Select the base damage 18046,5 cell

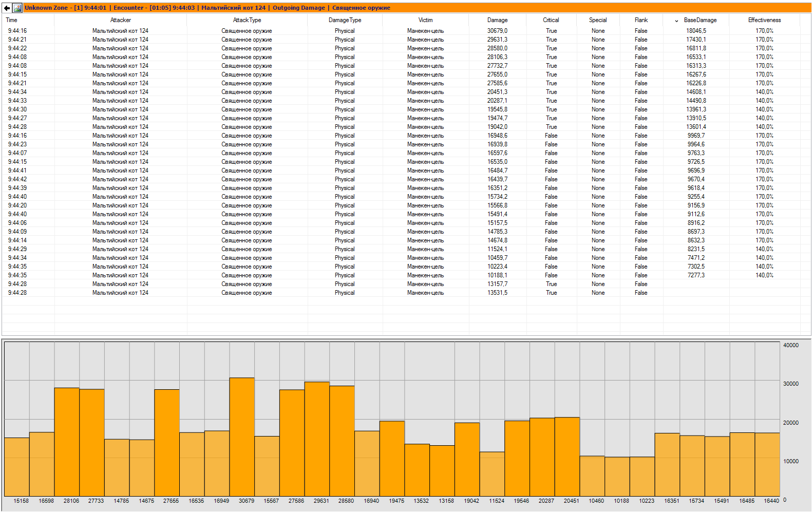coord(696,31)
